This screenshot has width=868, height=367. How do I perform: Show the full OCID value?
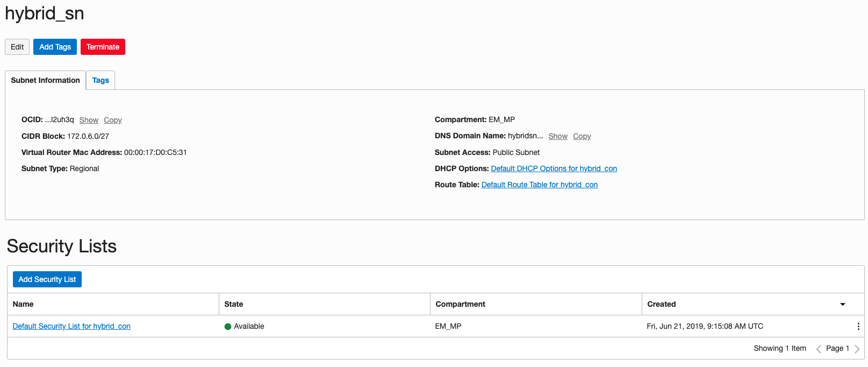click(89, 120)
